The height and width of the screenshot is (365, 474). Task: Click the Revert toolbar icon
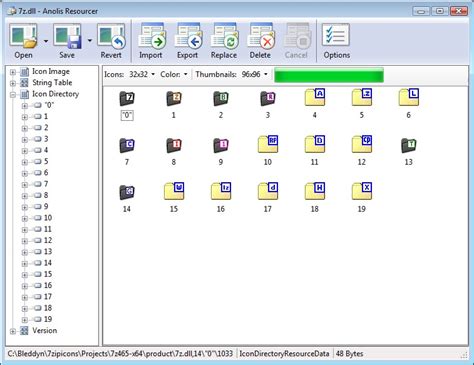(x=111, y=36)
